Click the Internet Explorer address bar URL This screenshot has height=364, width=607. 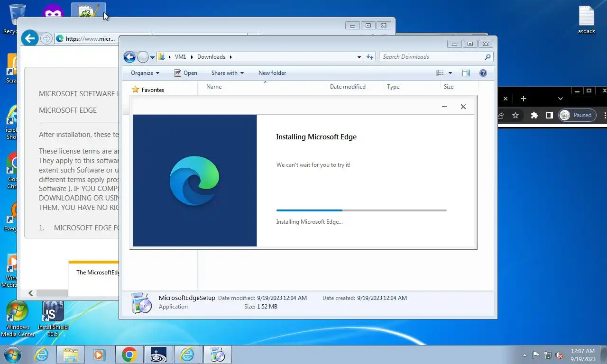pos(90,39)
